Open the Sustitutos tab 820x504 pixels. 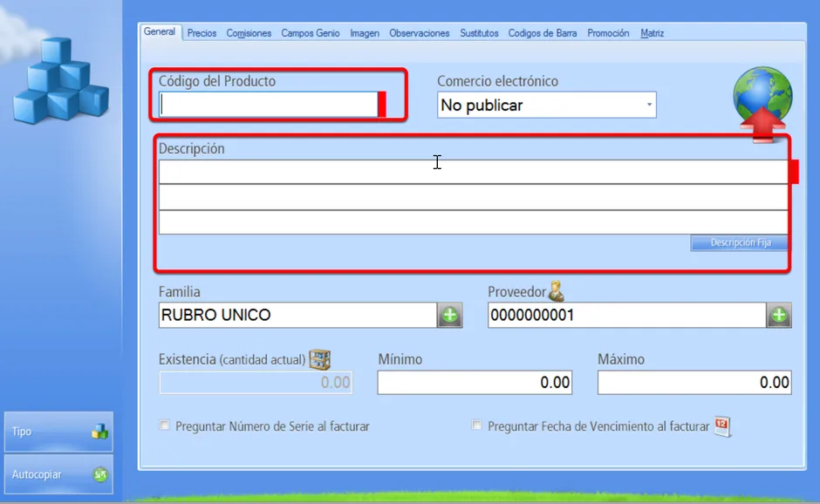pyautogui.click(x=479, y=33)
